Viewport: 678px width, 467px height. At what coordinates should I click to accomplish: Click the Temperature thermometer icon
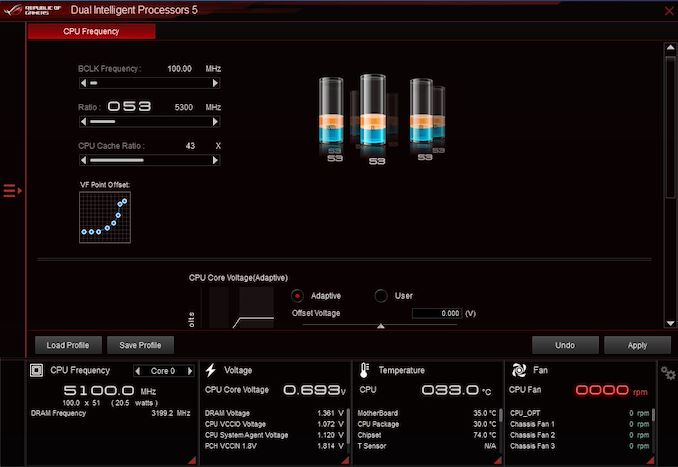pos(364,370)
